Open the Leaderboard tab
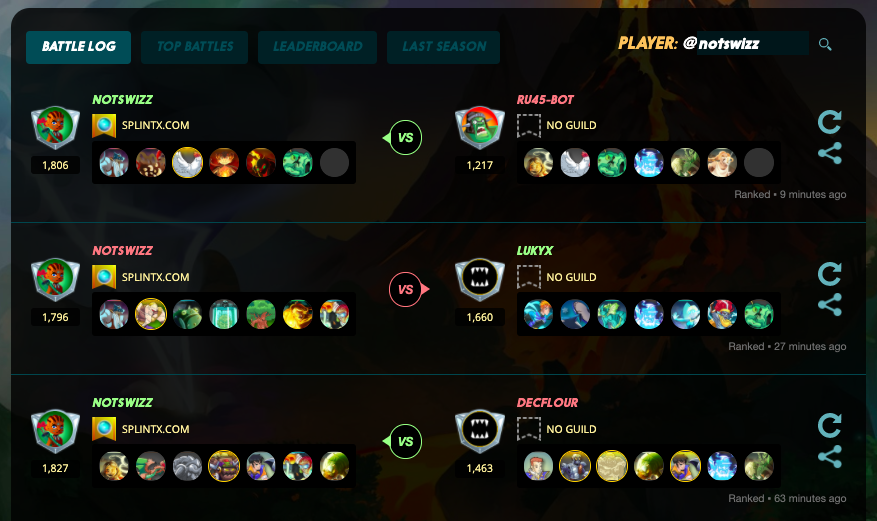The width and height of the screenshot is (877, 521). click(317, 47)
